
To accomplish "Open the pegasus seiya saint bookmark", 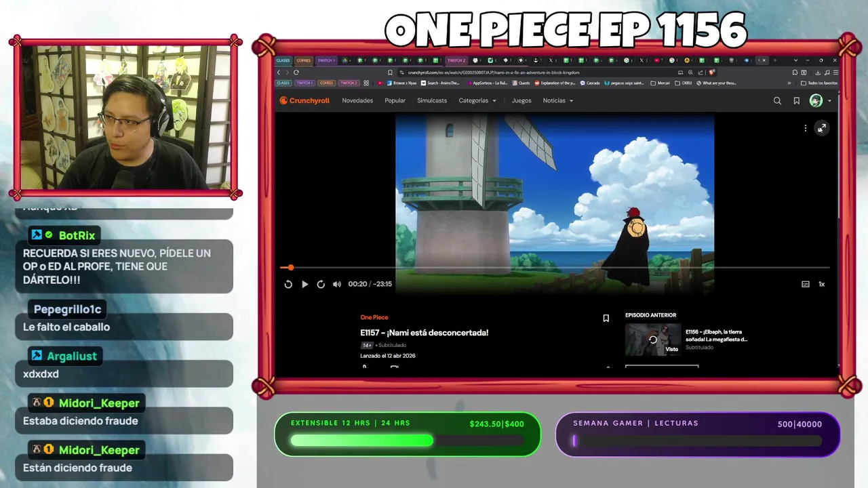I will pyautogui.click(x=625, y=83).
